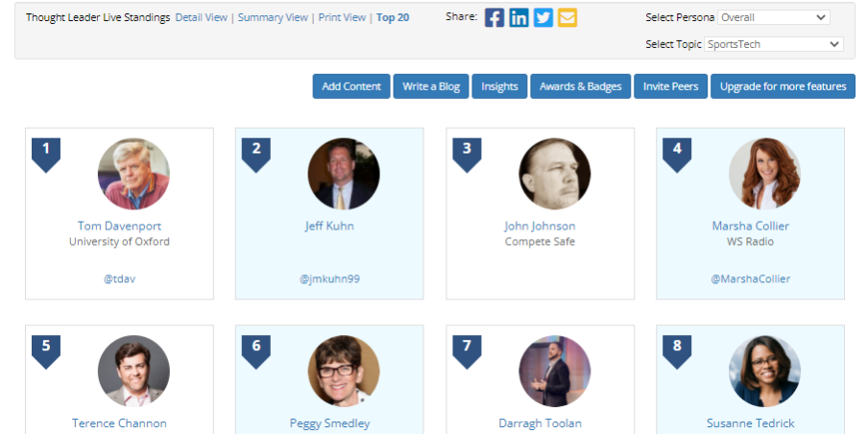Expand the Select Topic dropdown

click(773, 44)
